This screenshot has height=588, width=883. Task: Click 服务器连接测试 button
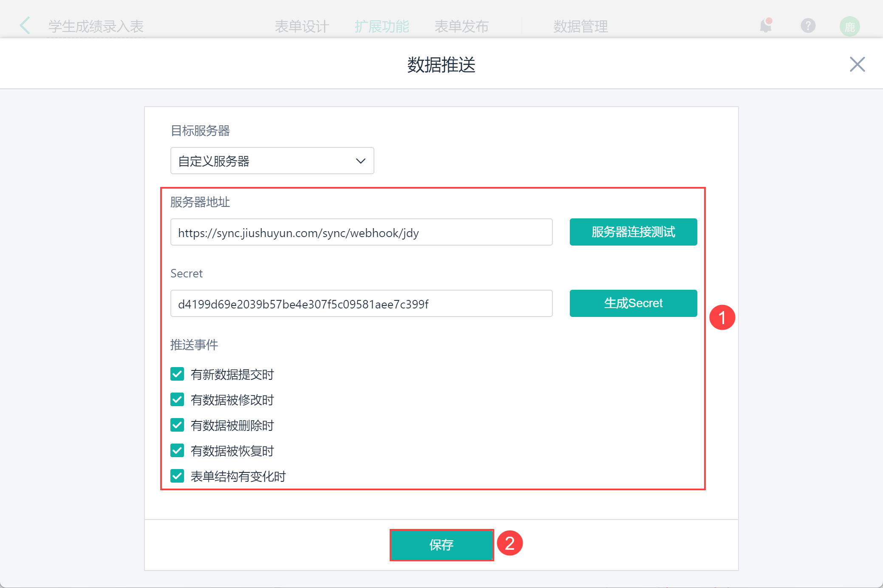(633, 232)
